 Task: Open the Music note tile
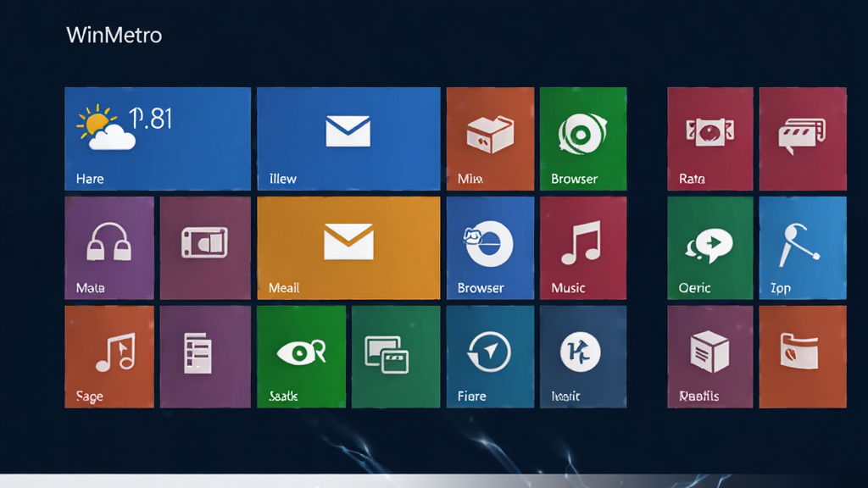coord(583,248)
